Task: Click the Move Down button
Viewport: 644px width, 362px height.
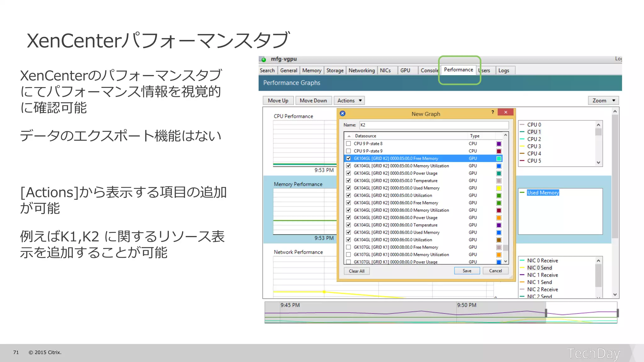Action: click(x=313, y=101)
